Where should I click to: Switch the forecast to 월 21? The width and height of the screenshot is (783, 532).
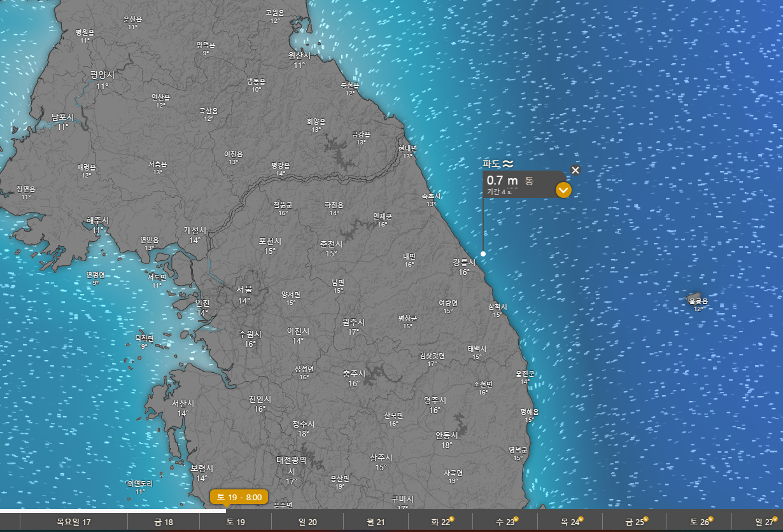click(x=376, y=522)
